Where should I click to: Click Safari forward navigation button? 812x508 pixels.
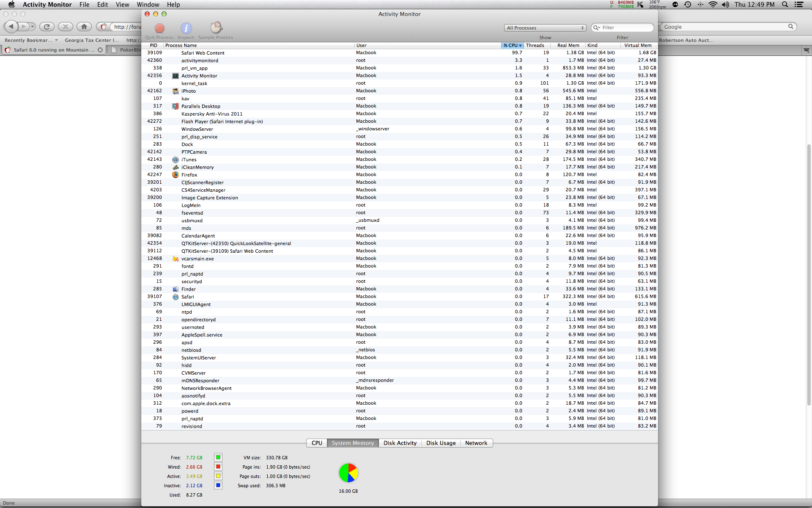[24, 27]
